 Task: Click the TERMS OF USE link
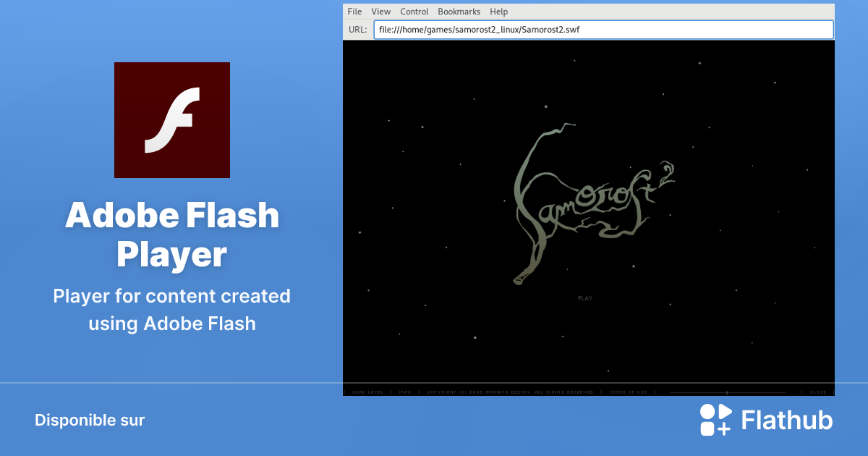point(628,391)
